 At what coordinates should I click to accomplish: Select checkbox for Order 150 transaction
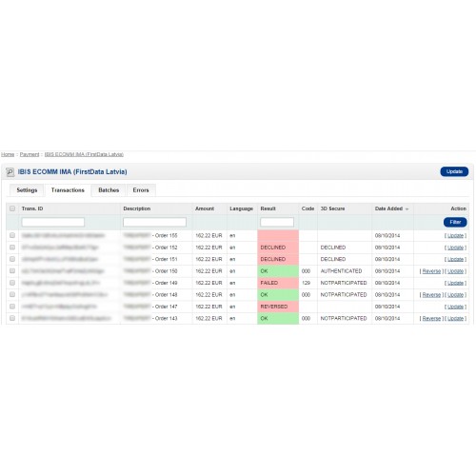pyautogui.click(x=12, y=271)
